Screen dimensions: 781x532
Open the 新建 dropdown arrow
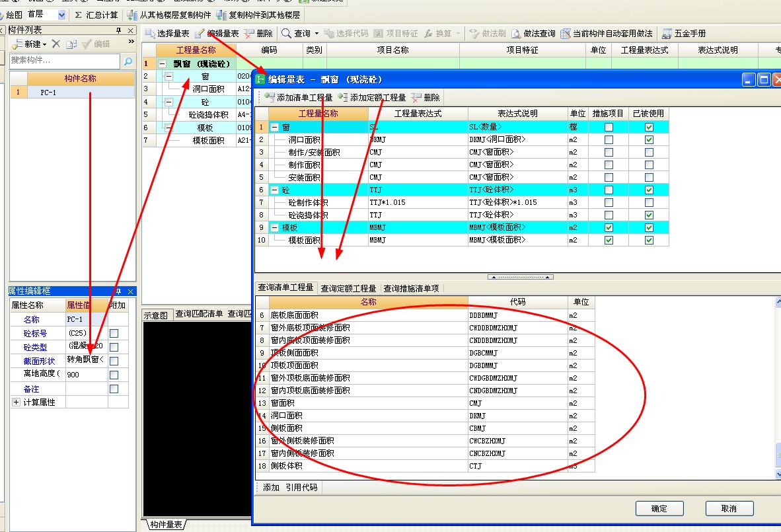point(44,44)
